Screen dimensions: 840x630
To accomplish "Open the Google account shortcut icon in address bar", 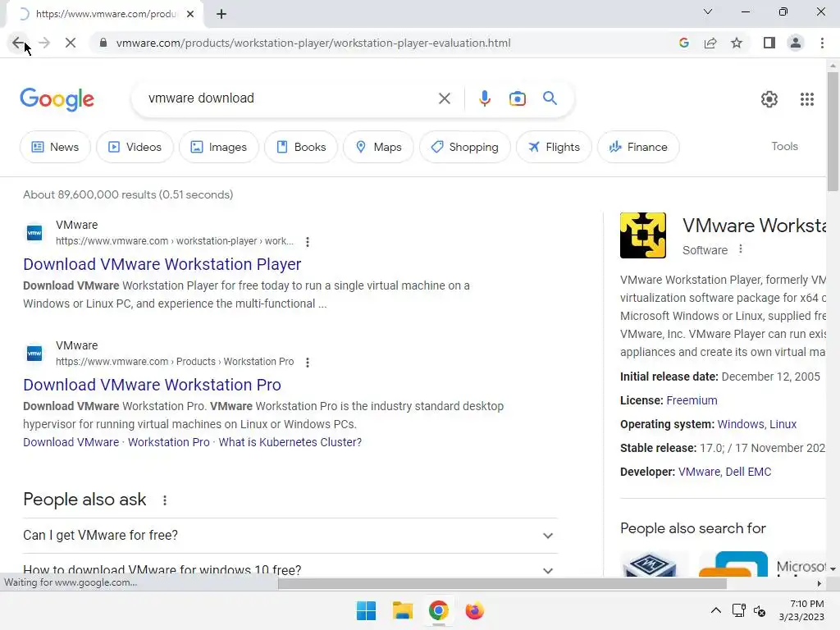I will [683, 43].
